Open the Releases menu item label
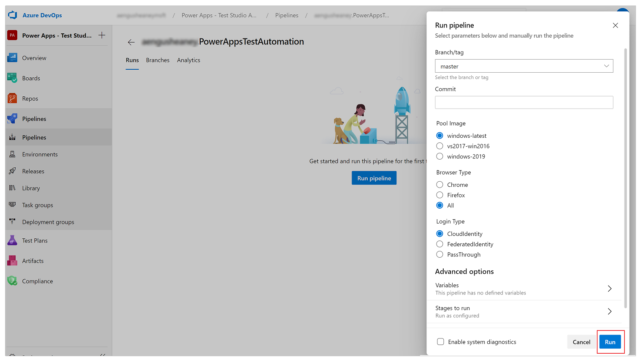 point(33,171)
